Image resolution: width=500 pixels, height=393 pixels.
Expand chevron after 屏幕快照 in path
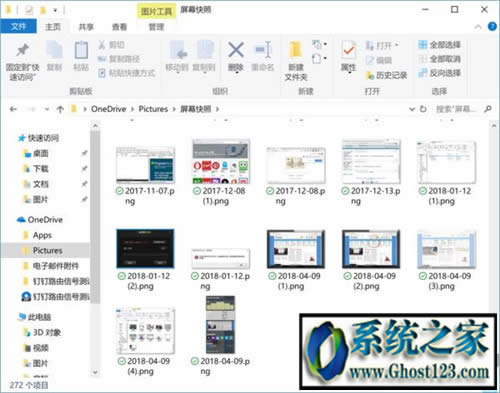click(217, 109)
